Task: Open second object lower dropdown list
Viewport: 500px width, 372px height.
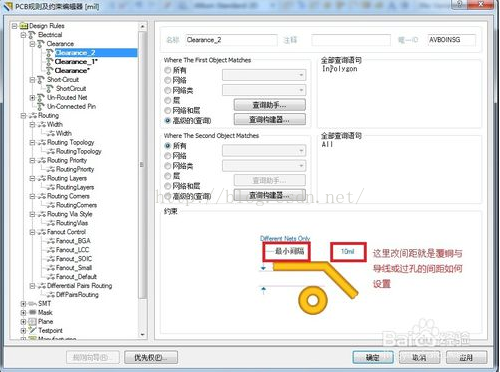Action: coord(264,166)
